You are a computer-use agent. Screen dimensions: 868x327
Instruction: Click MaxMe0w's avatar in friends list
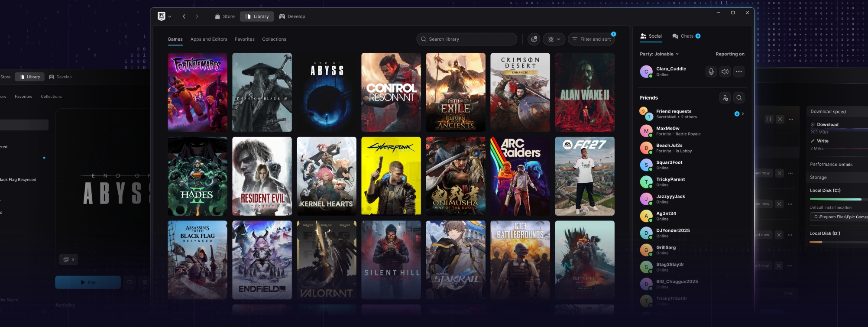tap(646, 131)
